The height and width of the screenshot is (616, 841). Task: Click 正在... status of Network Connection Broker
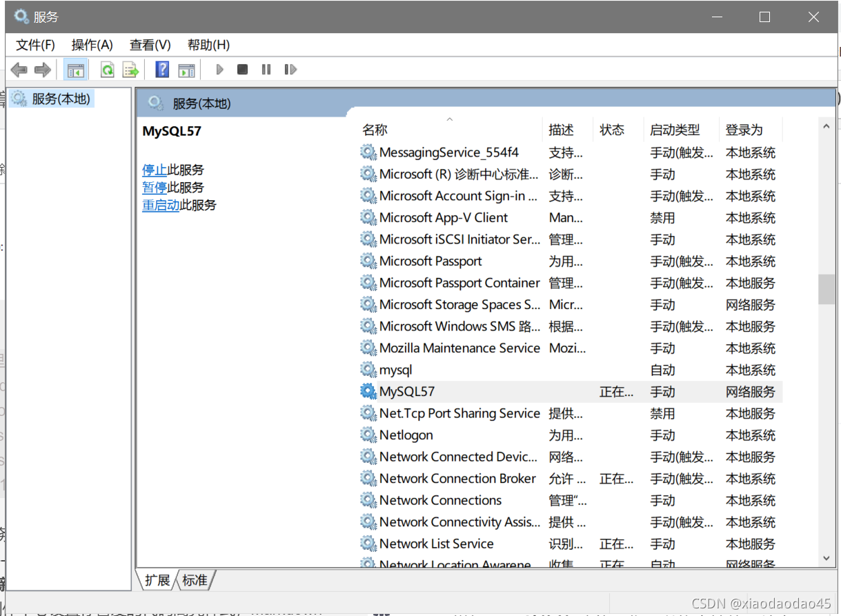coord(617,479)
